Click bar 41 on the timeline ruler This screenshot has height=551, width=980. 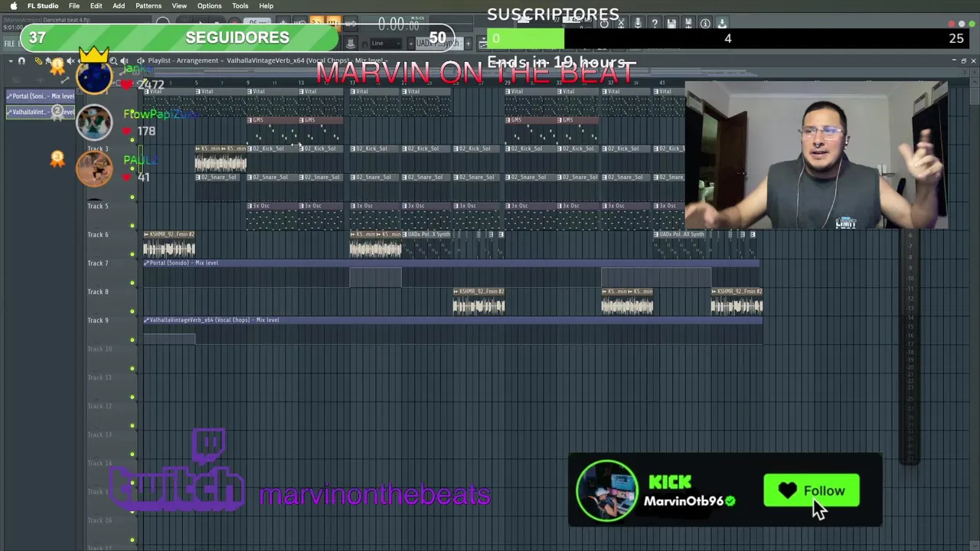662,82
